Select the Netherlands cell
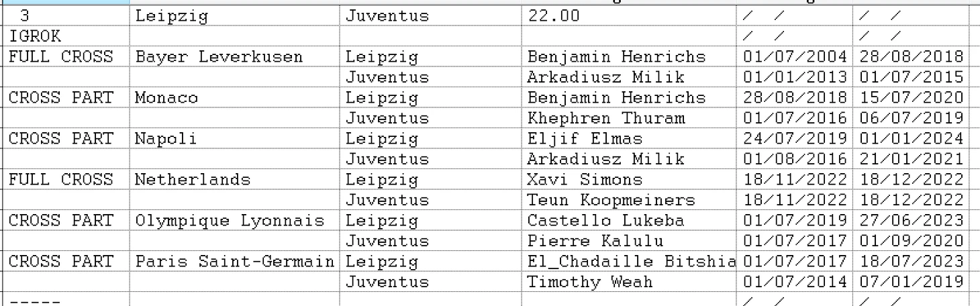Screen dimensions: 980x306 234,179
